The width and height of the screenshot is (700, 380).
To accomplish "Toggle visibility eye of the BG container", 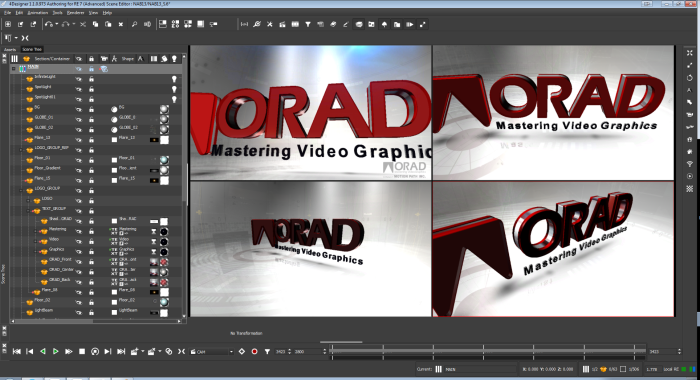I will [x=79, y=109].
